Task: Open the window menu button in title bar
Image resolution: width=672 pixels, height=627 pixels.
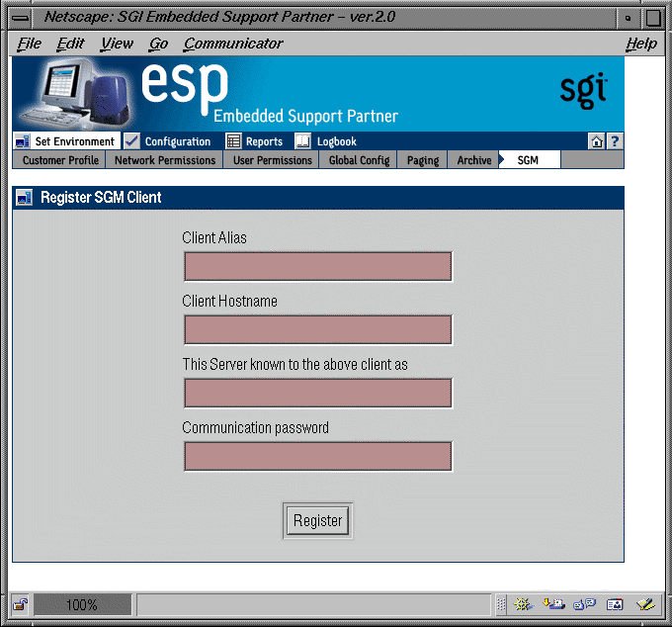Action: coord(21,18)
